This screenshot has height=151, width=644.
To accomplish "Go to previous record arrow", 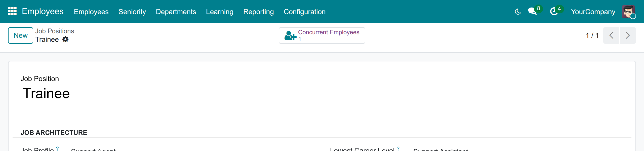I will click(x=611, y=35).
